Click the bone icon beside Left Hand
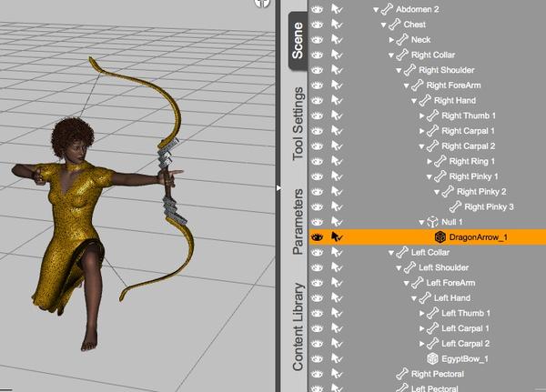Screen dimensions: 546x392 point(425,298)
